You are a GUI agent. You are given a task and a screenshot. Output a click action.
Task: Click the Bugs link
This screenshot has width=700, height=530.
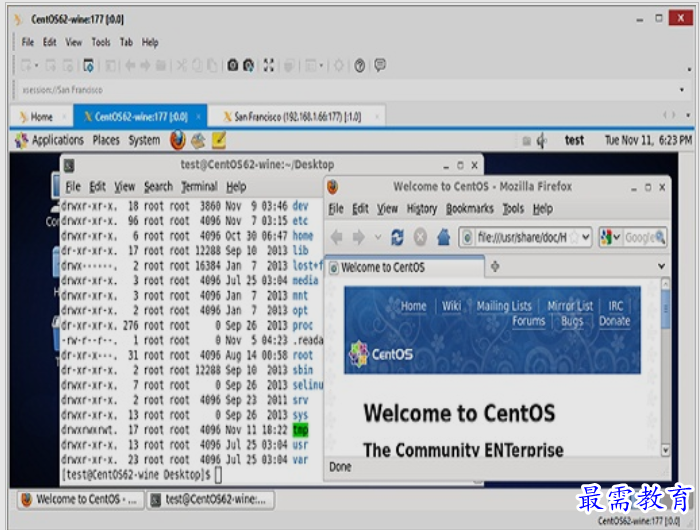[572, 321]
